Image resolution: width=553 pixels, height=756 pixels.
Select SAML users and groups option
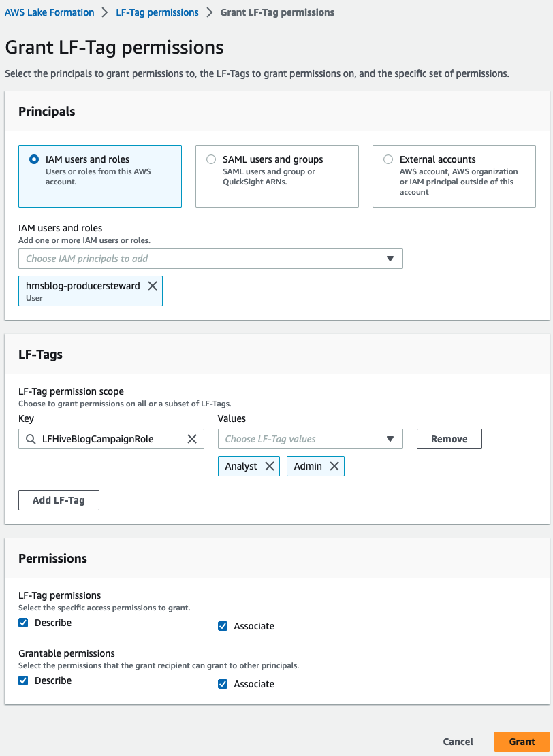pos(211,159)
